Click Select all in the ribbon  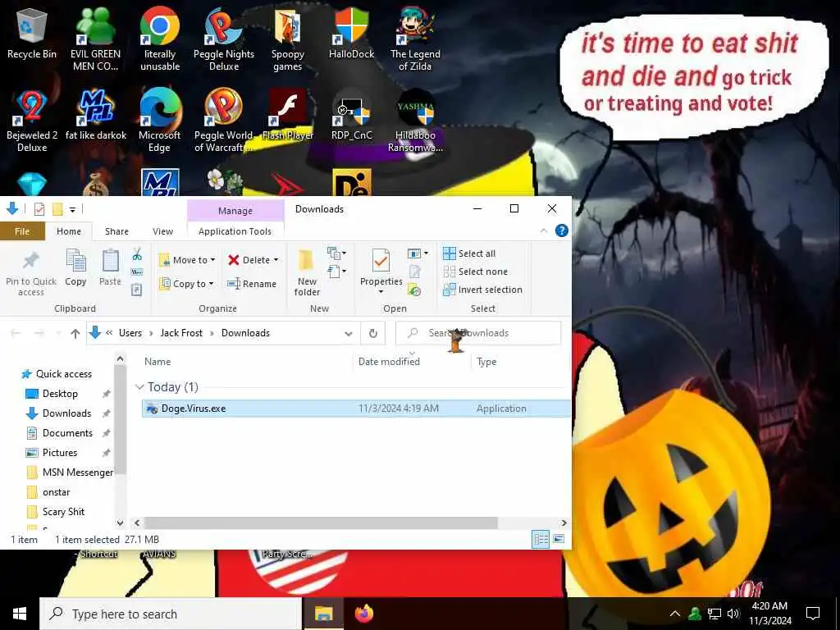click(x=469, y=253)
